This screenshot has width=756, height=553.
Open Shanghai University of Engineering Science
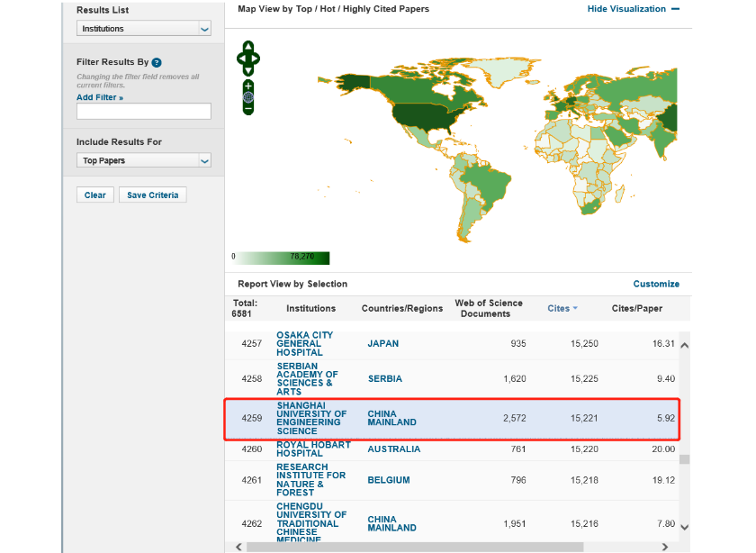(310, 418)
